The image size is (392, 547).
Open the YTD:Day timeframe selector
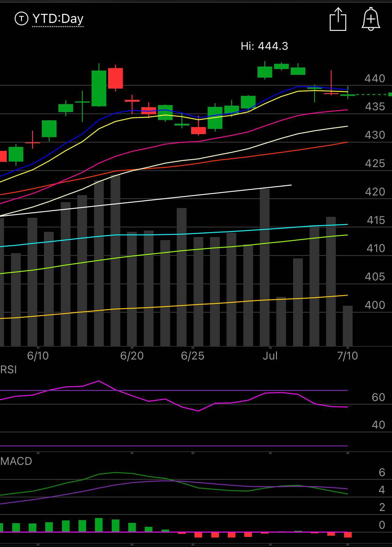pyautogui.click(x=58, y=19)
